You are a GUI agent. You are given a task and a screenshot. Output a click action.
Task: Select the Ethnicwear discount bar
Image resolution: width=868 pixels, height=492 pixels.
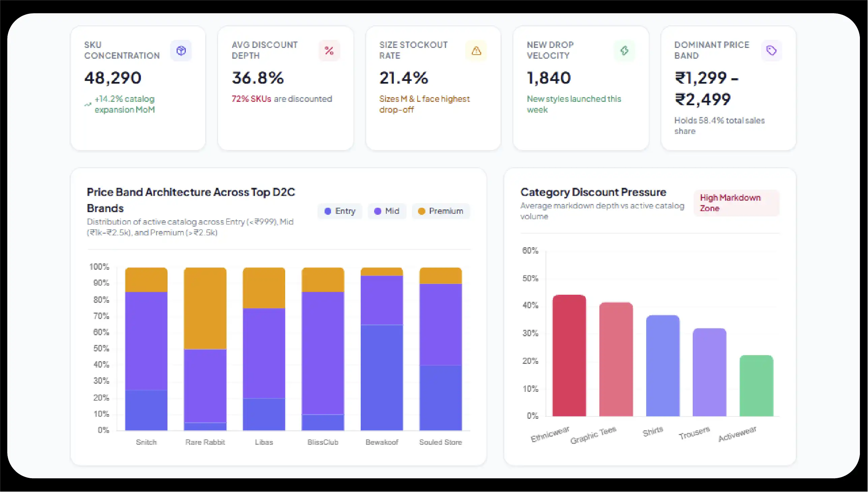click(569, 355)
